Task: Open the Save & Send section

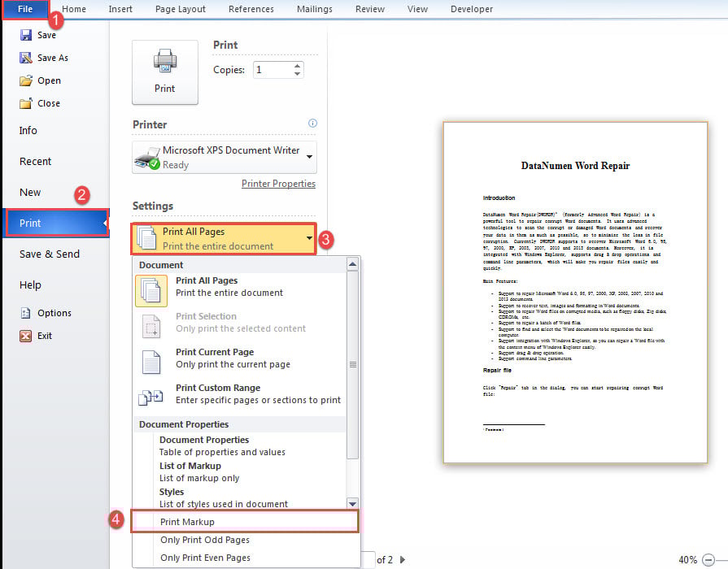Action: 50,254
